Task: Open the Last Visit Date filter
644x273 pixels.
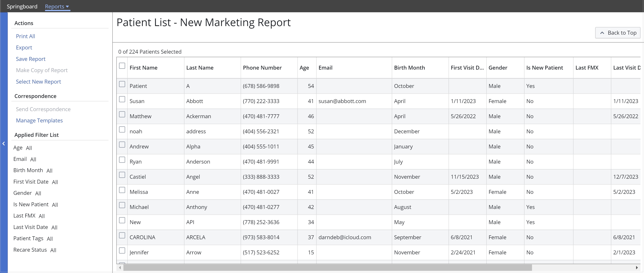Action: 35,227
